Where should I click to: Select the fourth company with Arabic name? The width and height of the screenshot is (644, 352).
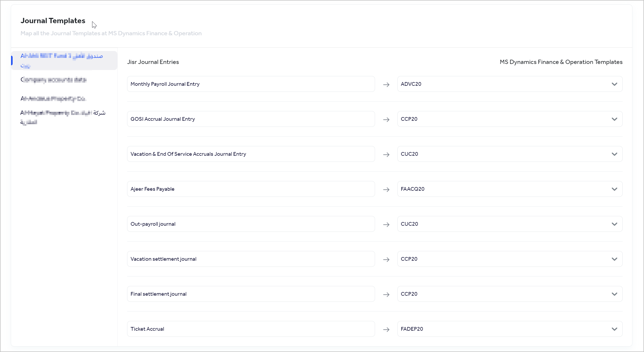(63, 117)
